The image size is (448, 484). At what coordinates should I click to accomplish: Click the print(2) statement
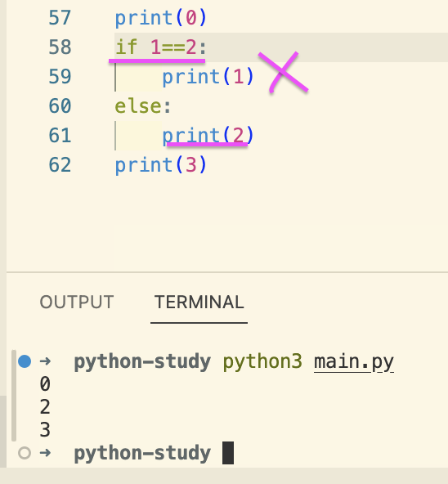coord(208,136)
